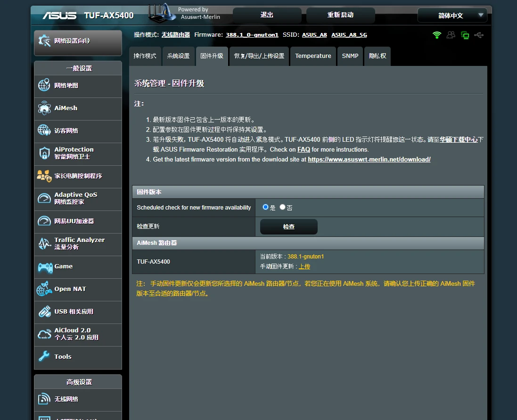The width and height of the screenshot is (517, 420).
Task: Open the 简体中文 language dropdown
Action: (x=452, y=15)
